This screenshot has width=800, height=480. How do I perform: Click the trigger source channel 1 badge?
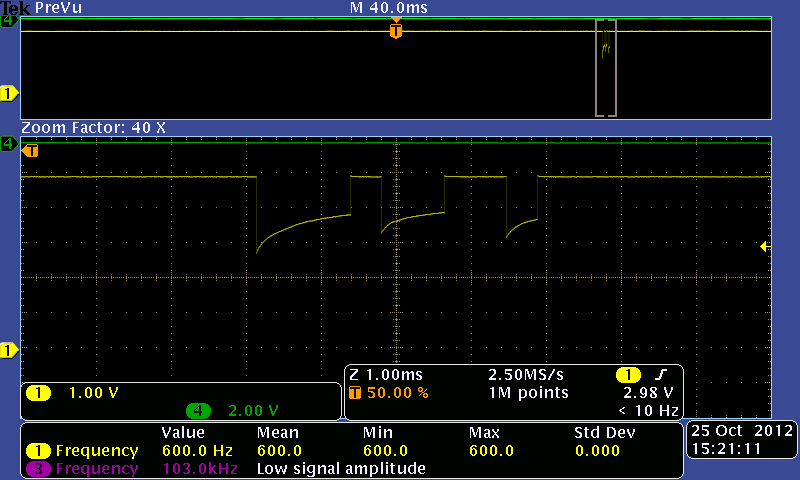coord(628,375)
